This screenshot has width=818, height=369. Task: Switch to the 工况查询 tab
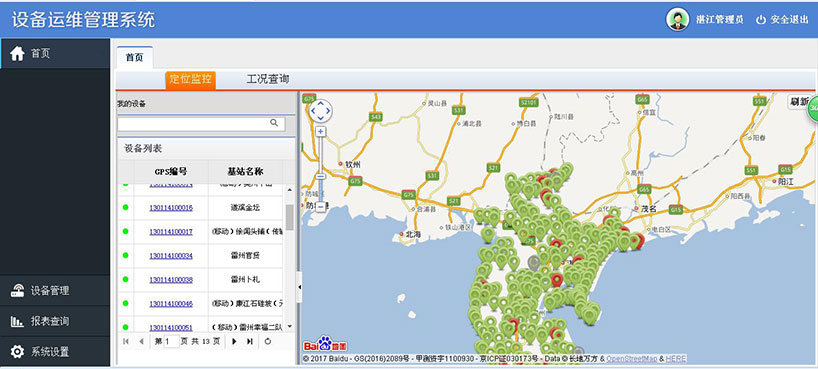(268, 79)
